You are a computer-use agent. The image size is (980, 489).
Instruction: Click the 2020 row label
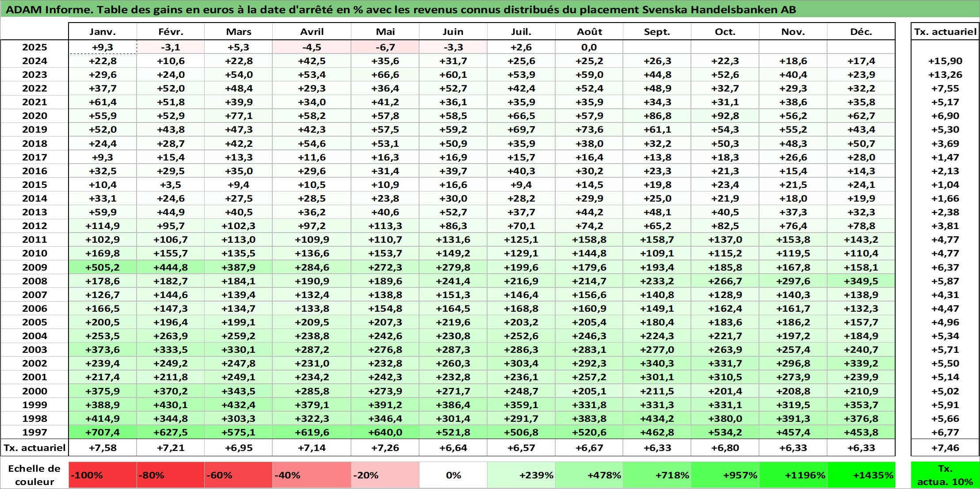point(34,116)
